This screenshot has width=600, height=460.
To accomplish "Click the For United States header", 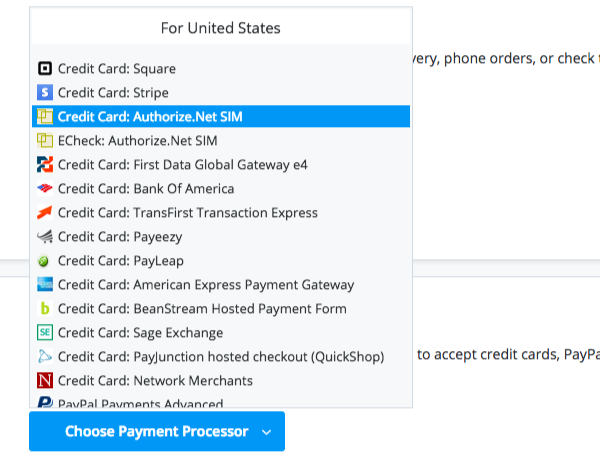I will (x=220, y=28).
